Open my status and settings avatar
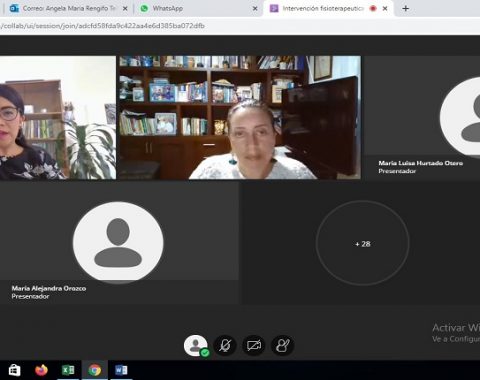This screenshot has height=380, width=480. [195, 345]
